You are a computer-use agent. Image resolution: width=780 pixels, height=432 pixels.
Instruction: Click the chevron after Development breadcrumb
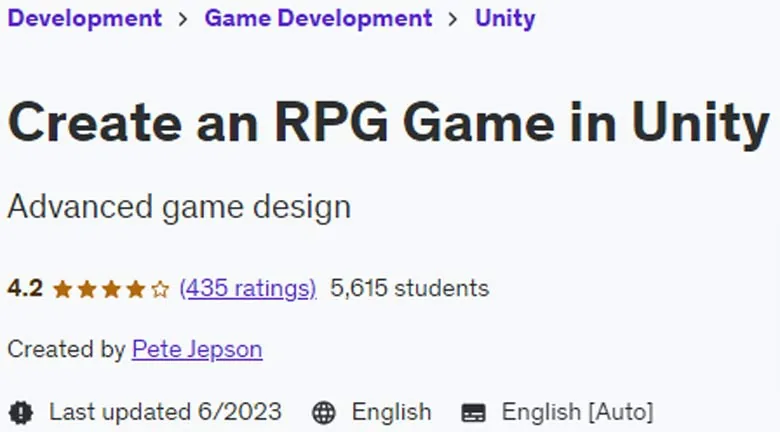183,19
